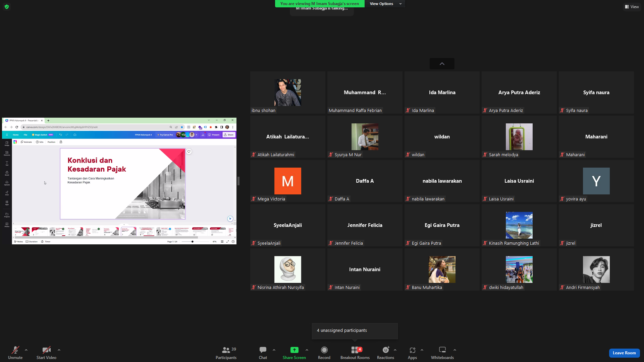Open Canva background color swatch
Screen dimensions: 644x362
click(15, 142)
